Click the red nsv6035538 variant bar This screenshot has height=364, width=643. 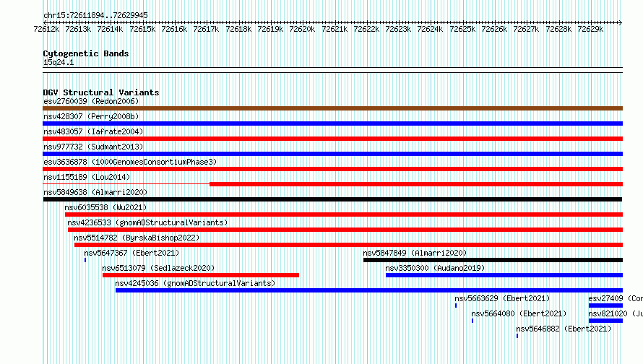pyautogui.click(x=344, y=214)
